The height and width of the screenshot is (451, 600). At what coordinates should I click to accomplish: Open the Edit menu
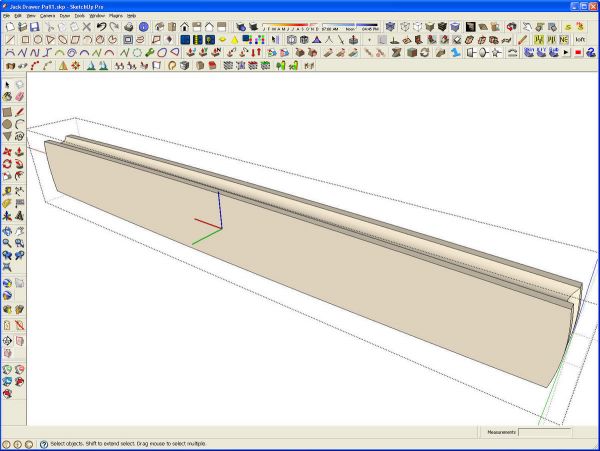(x=18, y=16)
